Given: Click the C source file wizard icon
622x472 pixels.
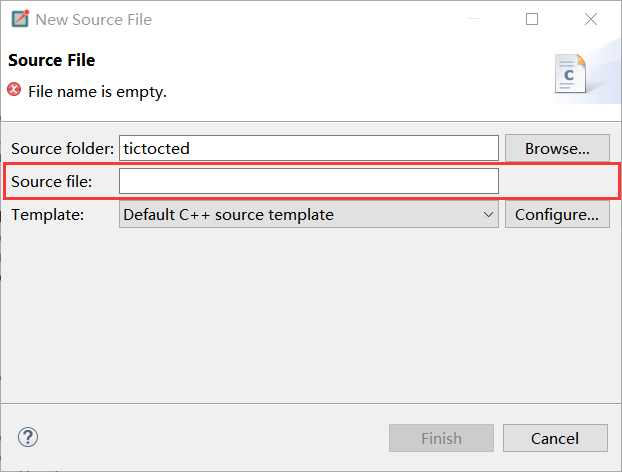Looking at the screenshot, I should [570, 74].
